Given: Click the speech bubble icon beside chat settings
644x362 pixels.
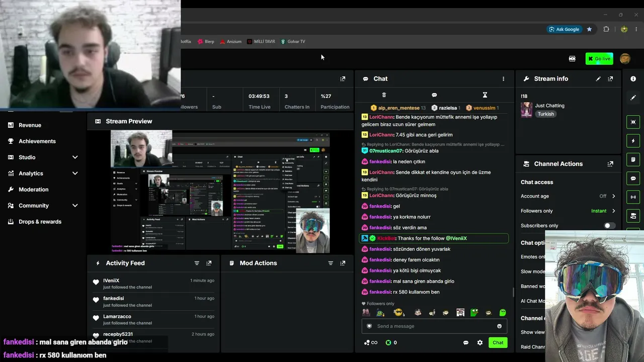Looking at the screenshot, I should pyautogui.click(x=466, y=343).
